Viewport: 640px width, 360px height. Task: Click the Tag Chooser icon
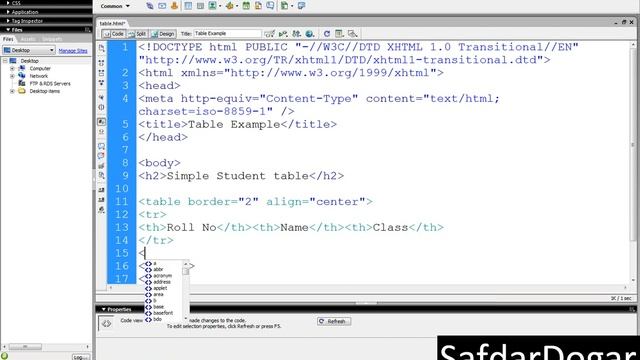coord(301,6)
